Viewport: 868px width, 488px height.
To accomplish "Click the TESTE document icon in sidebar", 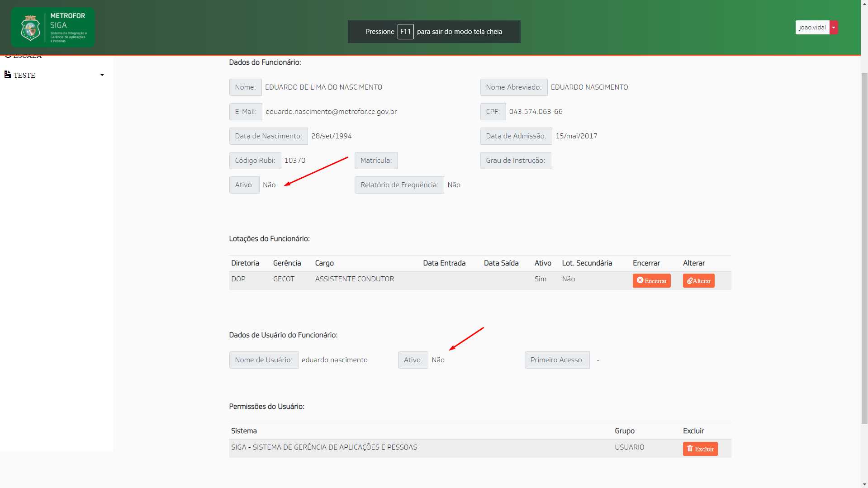I will [x=8, y=75].
